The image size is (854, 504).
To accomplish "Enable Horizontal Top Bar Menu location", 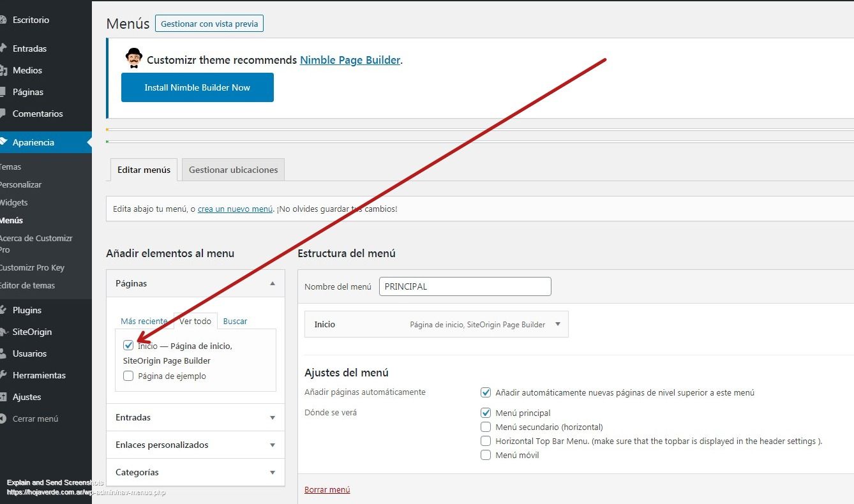I will (x=486, y=441).
